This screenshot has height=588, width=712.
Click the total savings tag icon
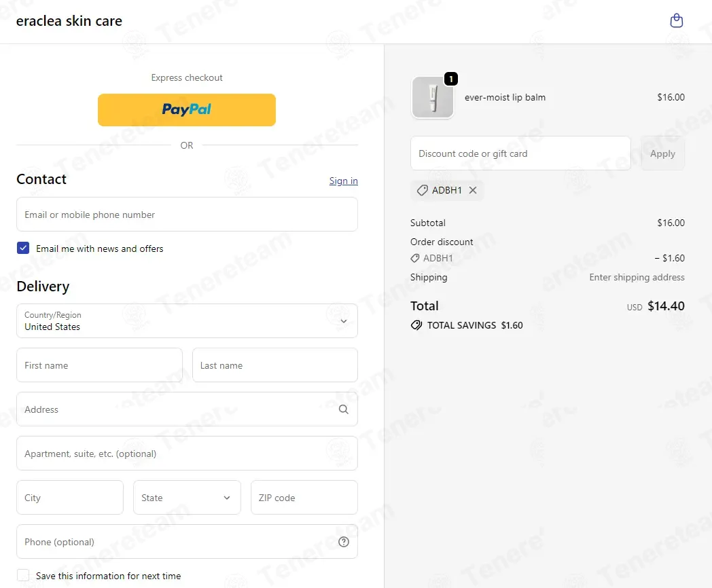[416, 325]
